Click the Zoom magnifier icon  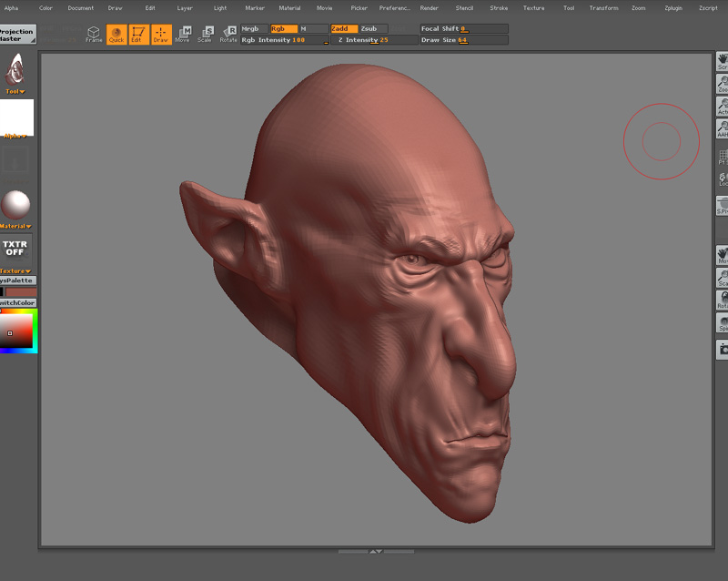click(x=722, y=84)
